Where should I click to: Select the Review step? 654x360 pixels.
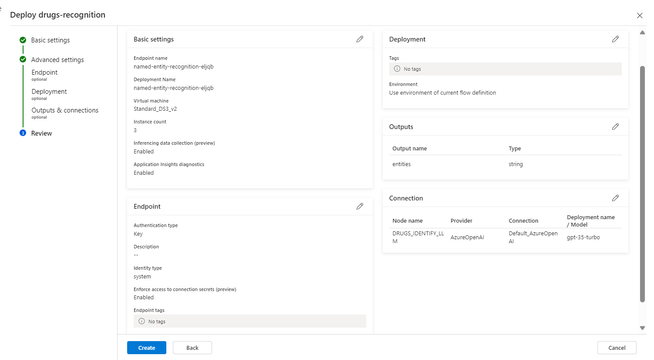42,133
